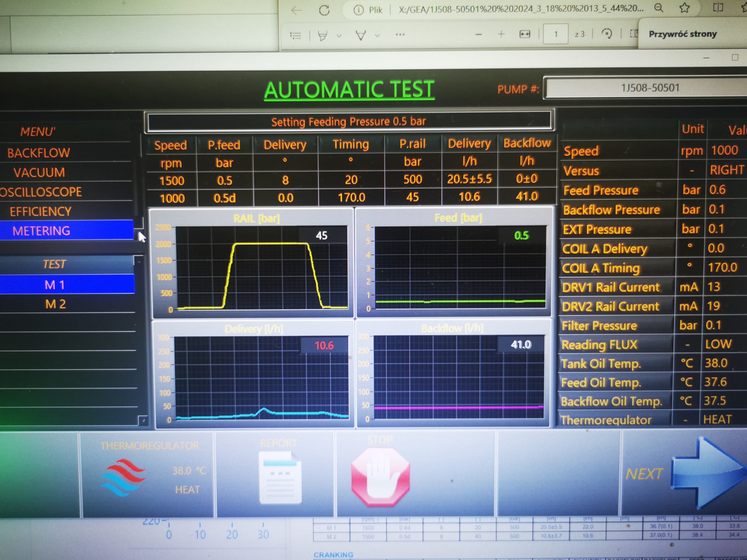This screenshot has width=747, height=560.
Task: Click the PDF page number box
Action: point(555,34)
